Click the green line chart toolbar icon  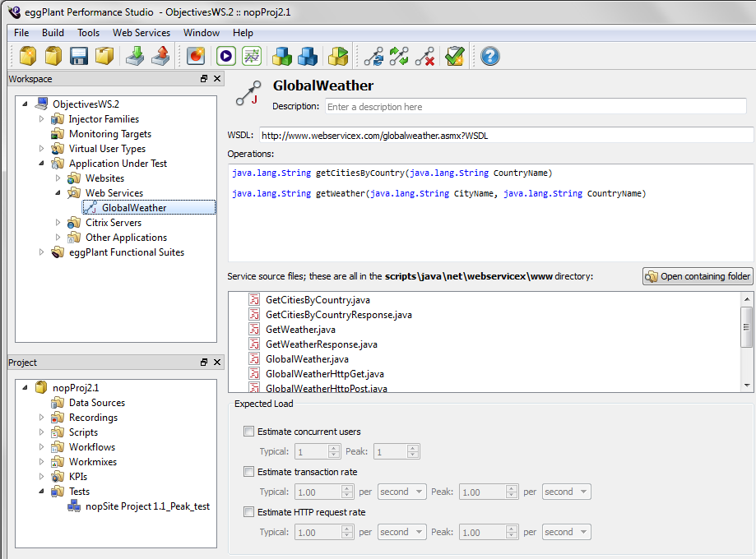coord(251,56)
